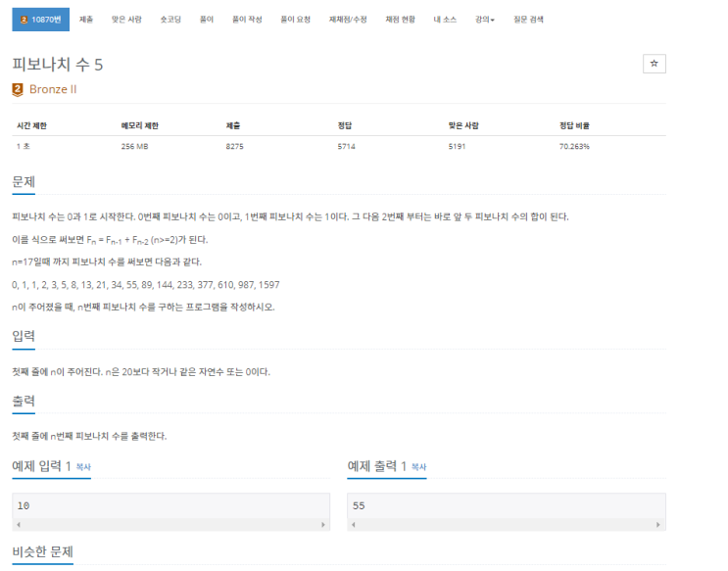Open the 숏코딩 tab
This screenshot has height=571, width=728.
click(x=170, y=20)
